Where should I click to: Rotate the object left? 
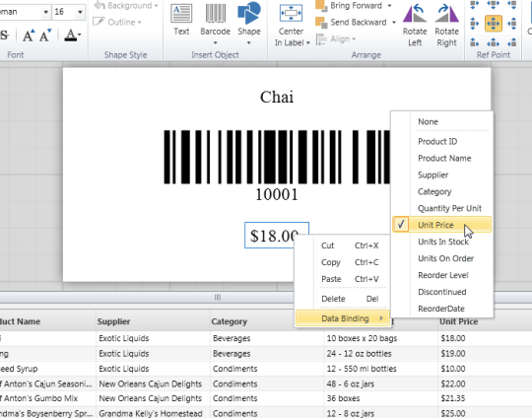pos(415,25)
